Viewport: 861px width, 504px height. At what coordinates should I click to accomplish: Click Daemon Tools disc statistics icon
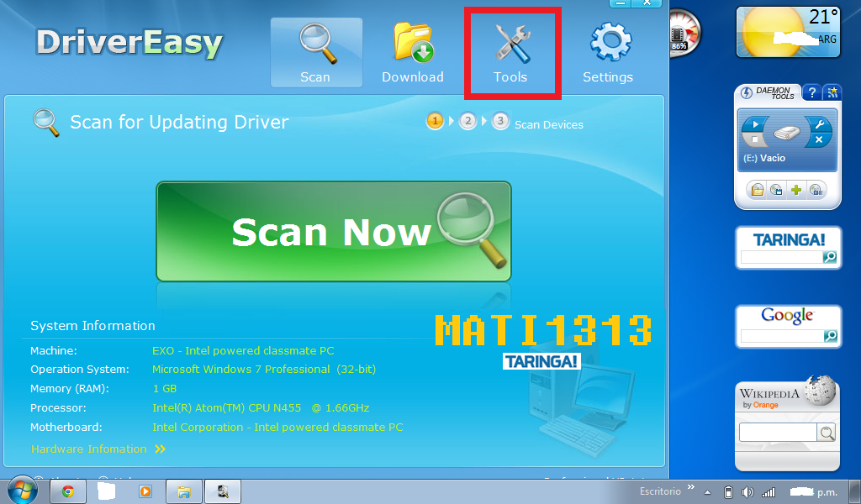click(816, 191)
